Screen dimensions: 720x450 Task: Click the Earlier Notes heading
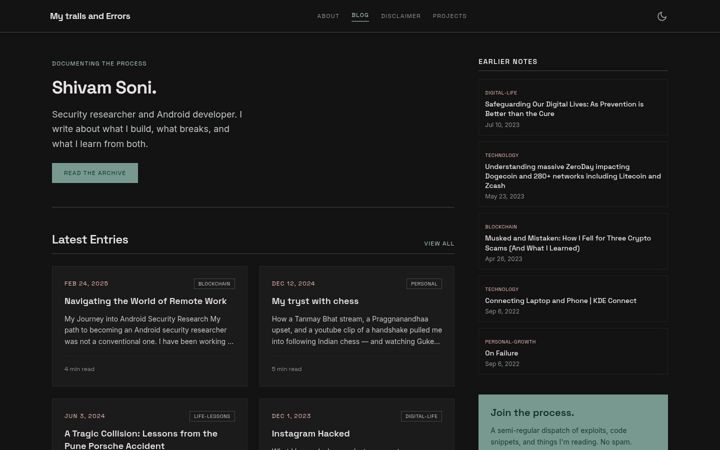[507, 62]
